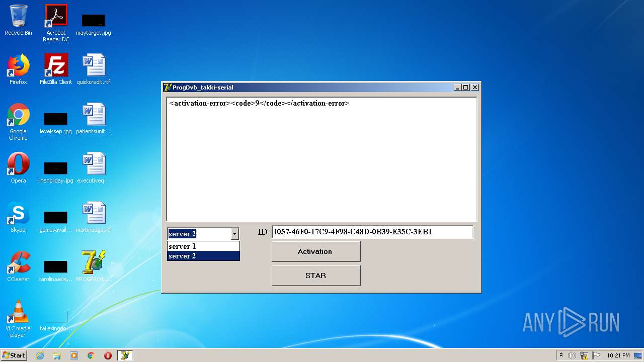The image size is (644, 362).
Task: Toggle the server dropdown arrow
Action: [x=234, y=234]
